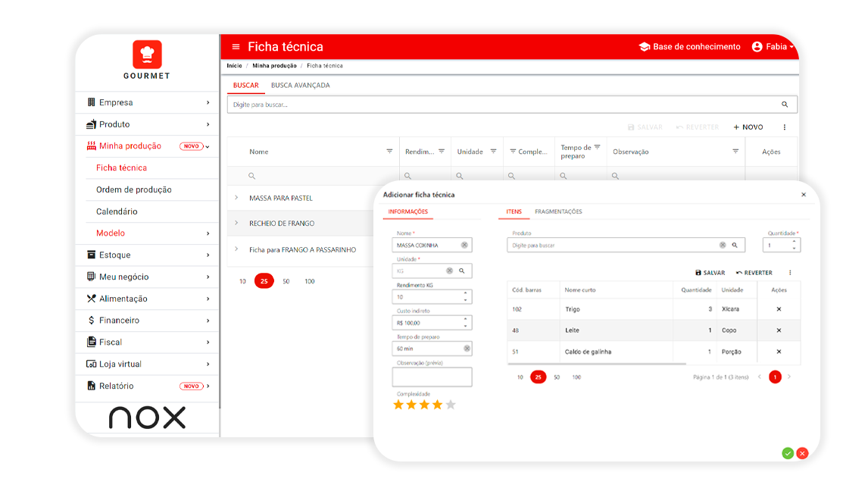
Task: Select the FRAGMENTAÇÕES tab in dialog
Action: (558, 211)
